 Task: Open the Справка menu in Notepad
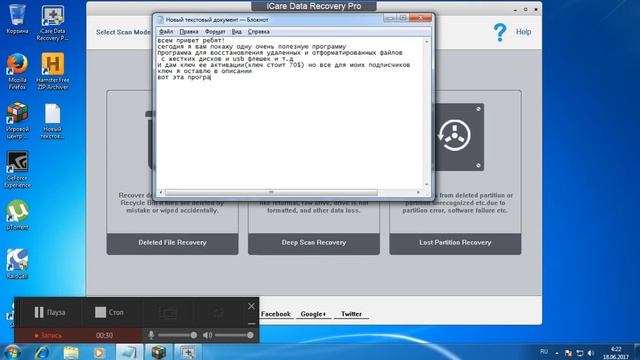click(x=259, y=32)
